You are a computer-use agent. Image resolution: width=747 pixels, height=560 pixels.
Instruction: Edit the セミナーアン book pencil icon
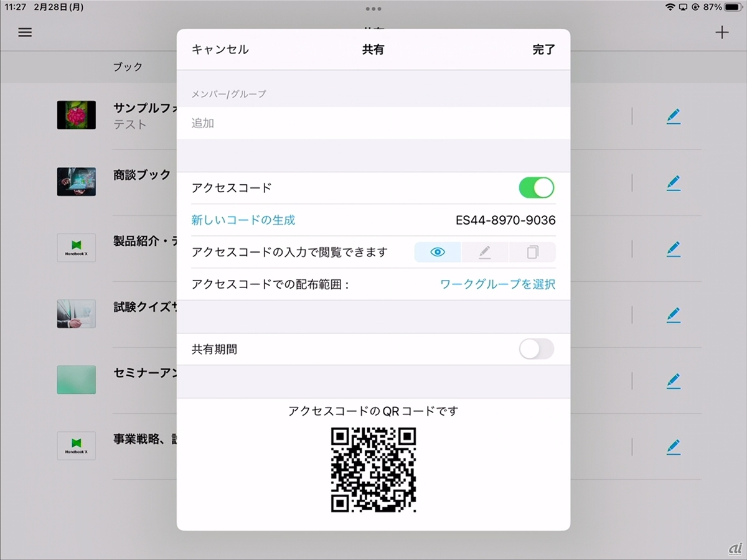pos(673,380)
